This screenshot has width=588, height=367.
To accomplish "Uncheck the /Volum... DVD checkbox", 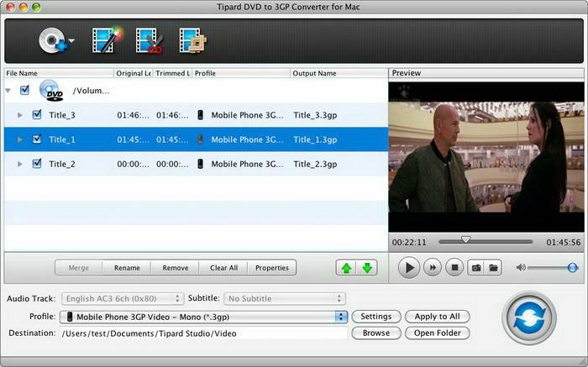I will (x=24, y=90).
